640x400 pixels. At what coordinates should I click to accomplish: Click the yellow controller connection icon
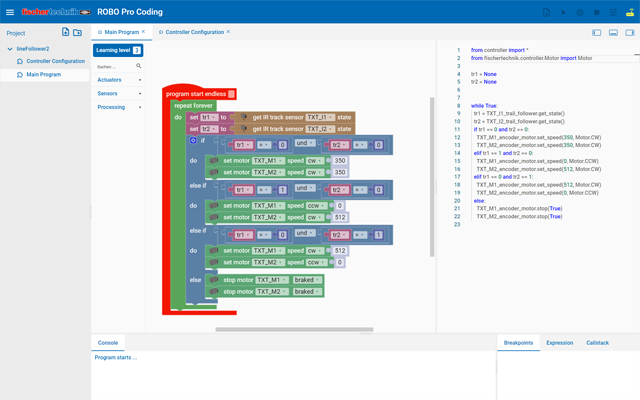630,12
